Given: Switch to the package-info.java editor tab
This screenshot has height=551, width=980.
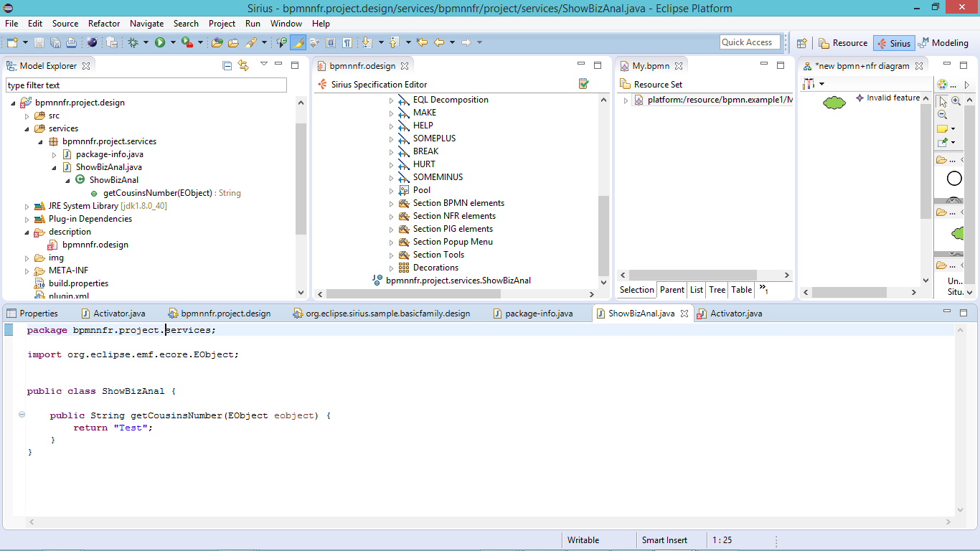Looking at the screenshot, I should pos(532,314).
